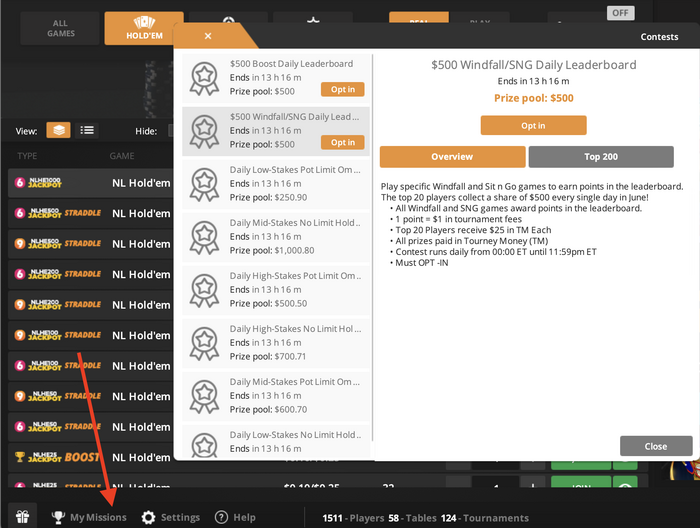Open Daily Mid-Stakes No Limit Hold.. contest title
700x528 pixels.
(x=295, y=223)
